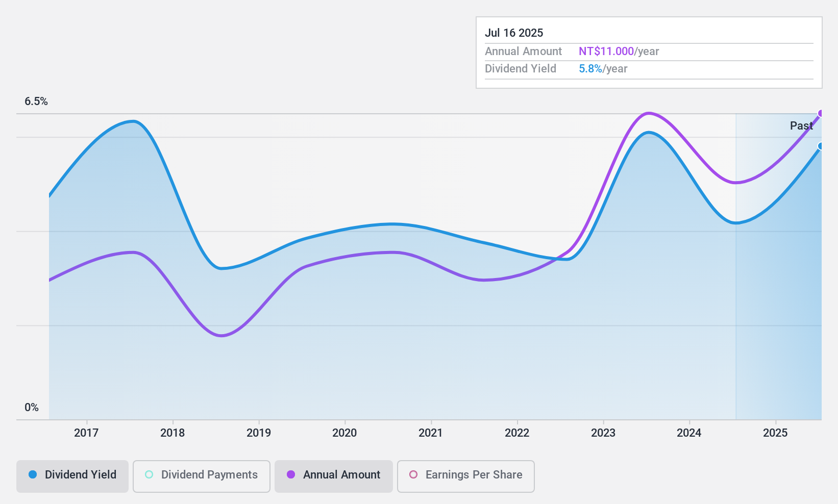
Task: Click the 'Annual Amount' tooltip row label
Action: pyautogui.click(x=523, y=52)
